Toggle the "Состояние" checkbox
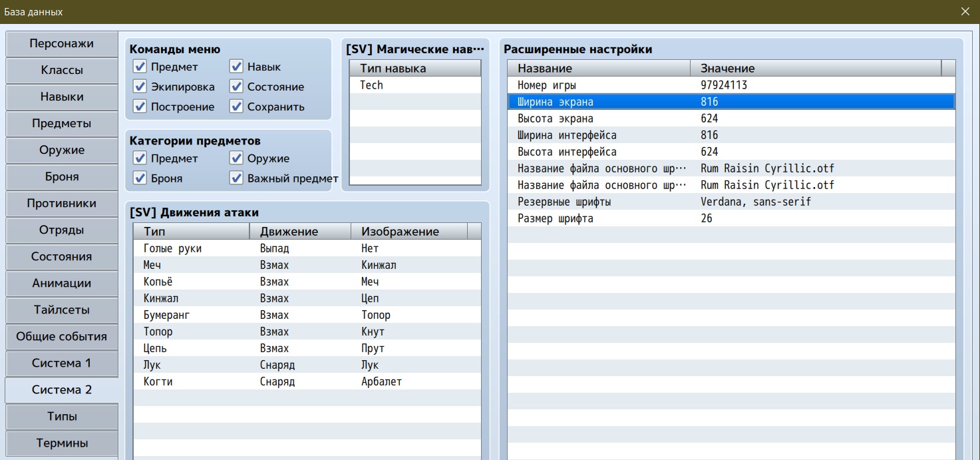Screen dimensions: 980x460 pos(237,87)
